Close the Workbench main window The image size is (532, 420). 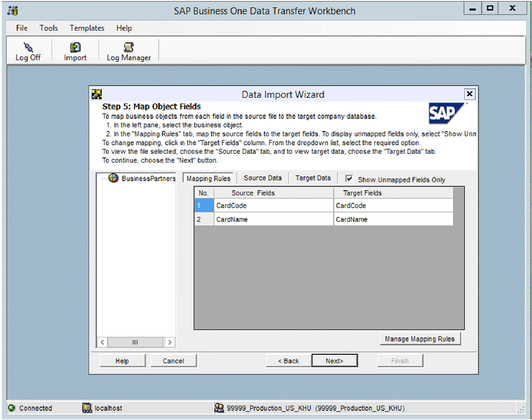coord(512,8)
